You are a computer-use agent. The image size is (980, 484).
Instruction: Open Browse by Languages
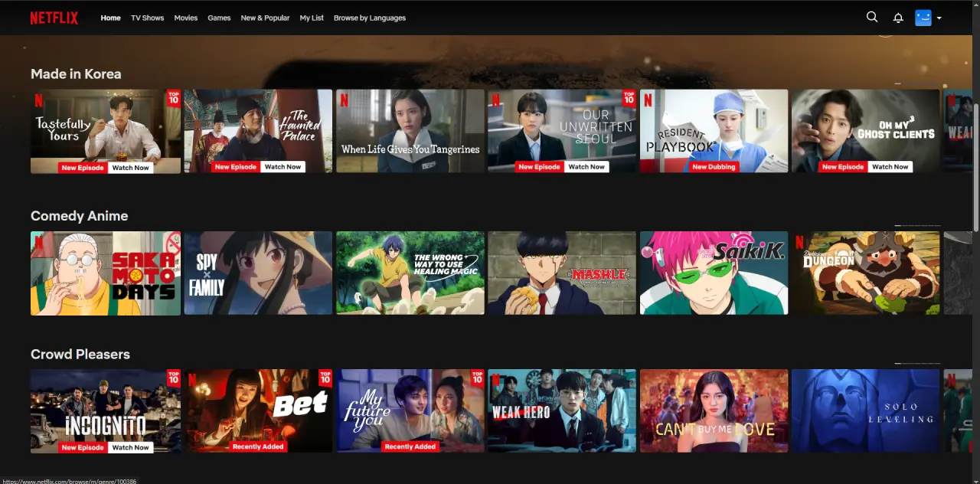(x=370, y=18)
